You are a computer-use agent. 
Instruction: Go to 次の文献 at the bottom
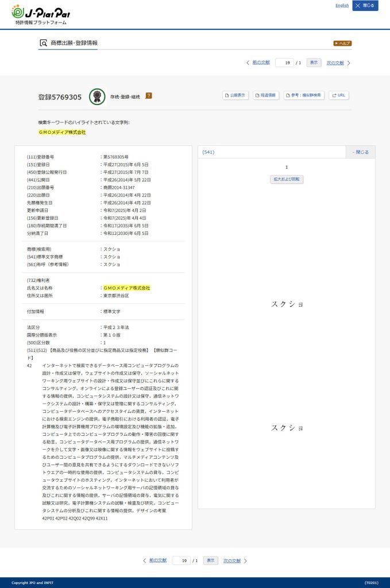point(232,561)
